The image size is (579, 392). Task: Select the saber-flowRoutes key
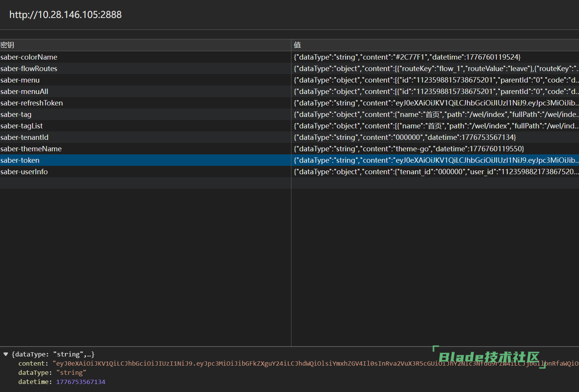(29, 68)
